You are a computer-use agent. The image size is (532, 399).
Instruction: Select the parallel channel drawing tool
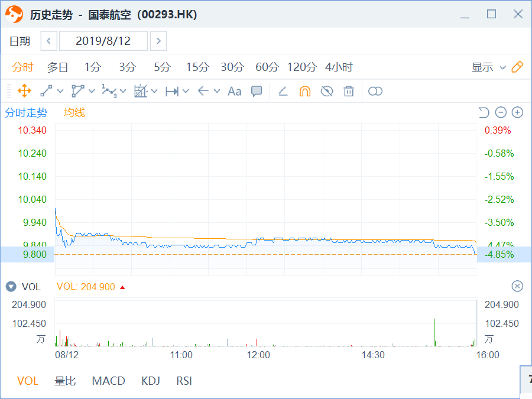(77, 91)
